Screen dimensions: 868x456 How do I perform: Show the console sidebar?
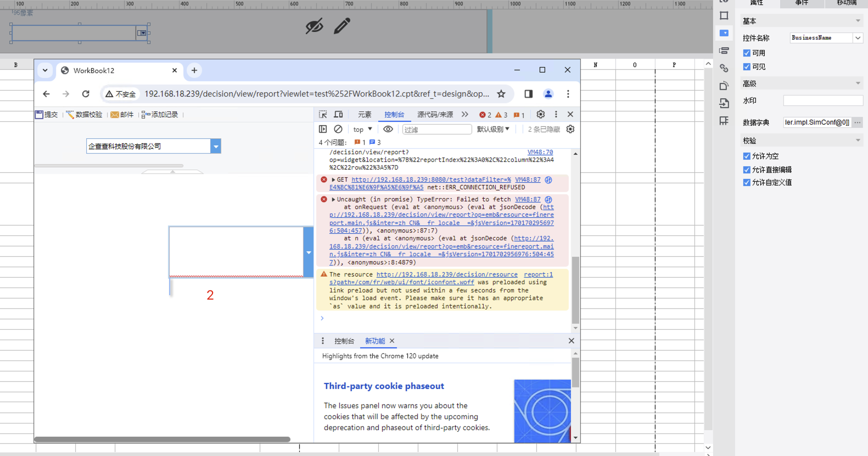point(323,129)
